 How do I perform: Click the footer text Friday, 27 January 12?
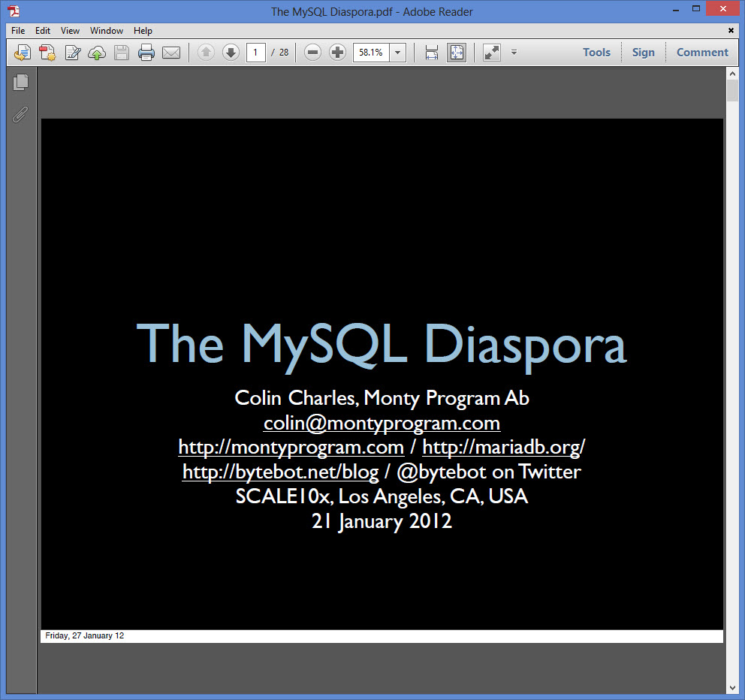point(85,636)
